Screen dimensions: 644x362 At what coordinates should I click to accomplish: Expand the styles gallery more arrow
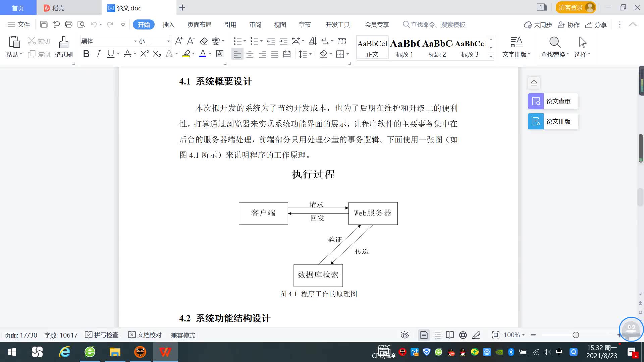pos(491,56)
